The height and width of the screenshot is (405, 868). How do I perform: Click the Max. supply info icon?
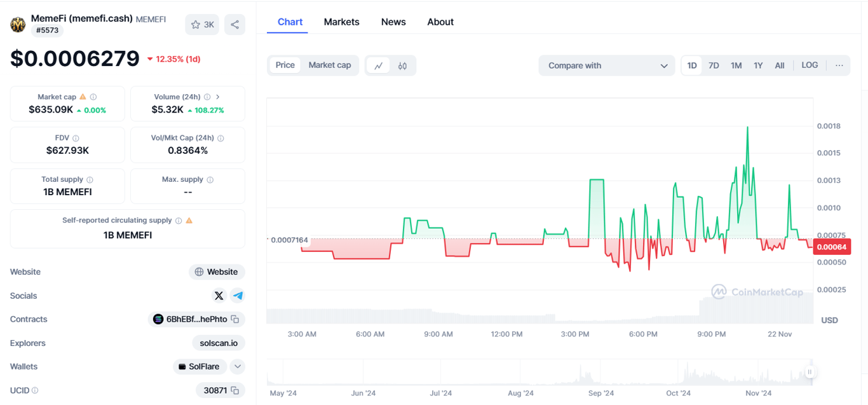[210, 180]
